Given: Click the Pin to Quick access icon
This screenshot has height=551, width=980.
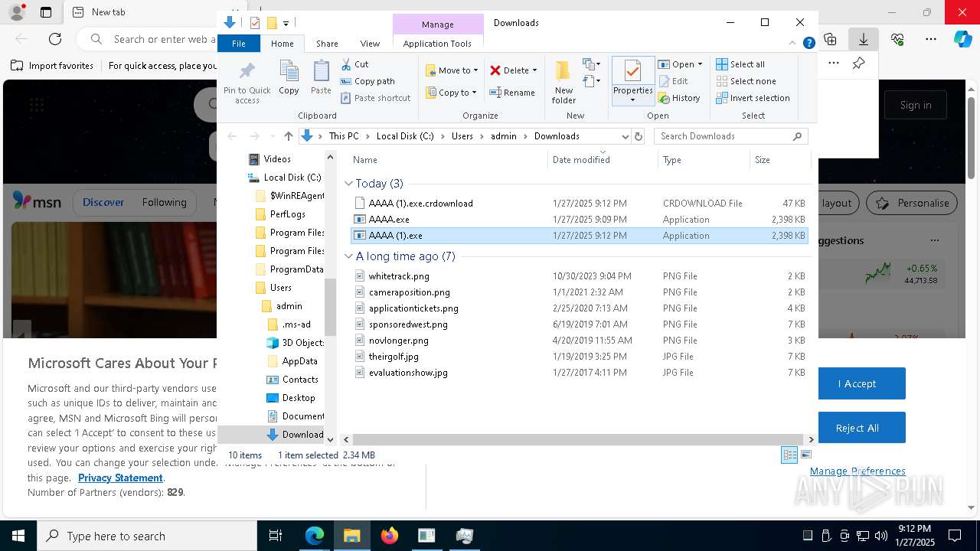Looking at the screenshot, I should (x=247, y=81).
